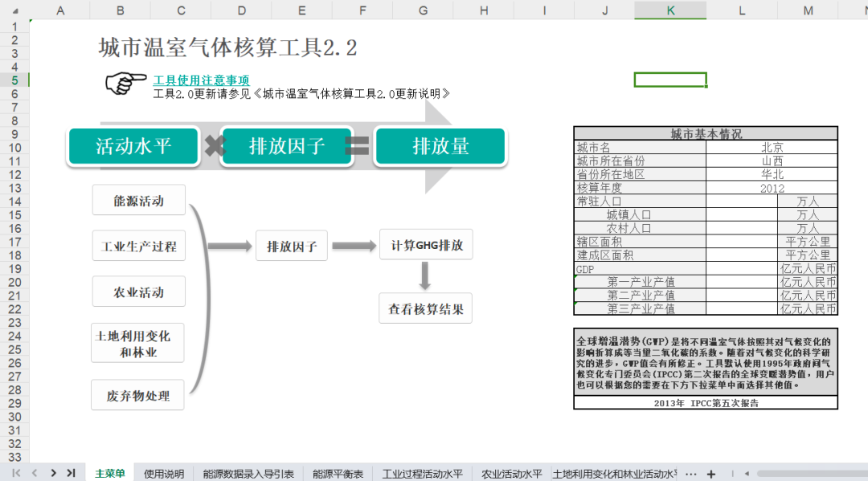The width and height of the screenshot is (868, 481).
Task: Open the 工业生产过程 section
Action: click(x=138, y=247)
